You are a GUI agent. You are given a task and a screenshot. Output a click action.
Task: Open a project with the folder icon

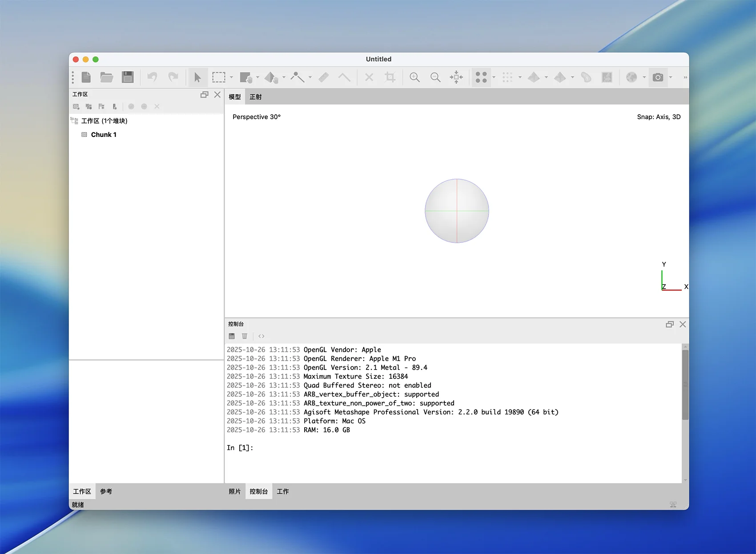106,77
